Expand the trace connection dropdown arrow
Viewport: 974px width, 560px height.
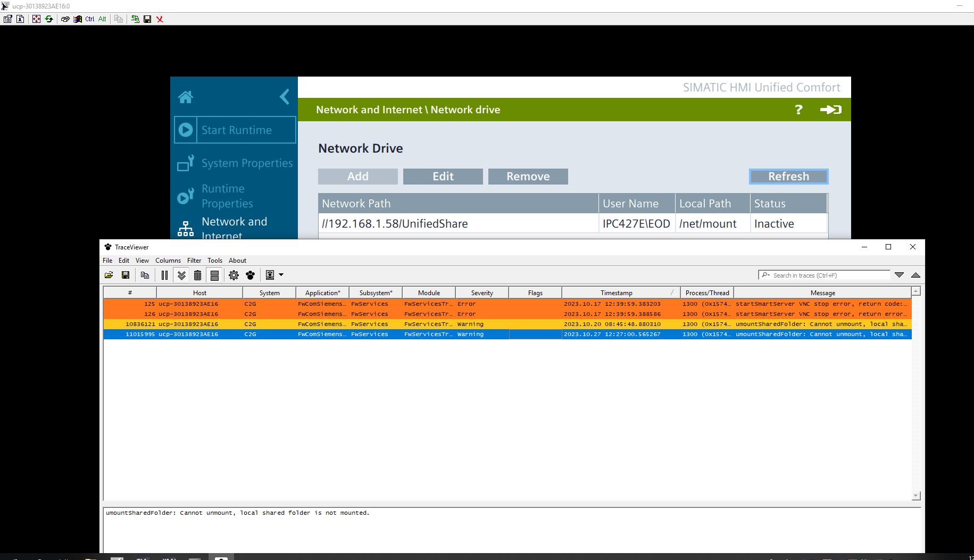click(x=281, y=275)
